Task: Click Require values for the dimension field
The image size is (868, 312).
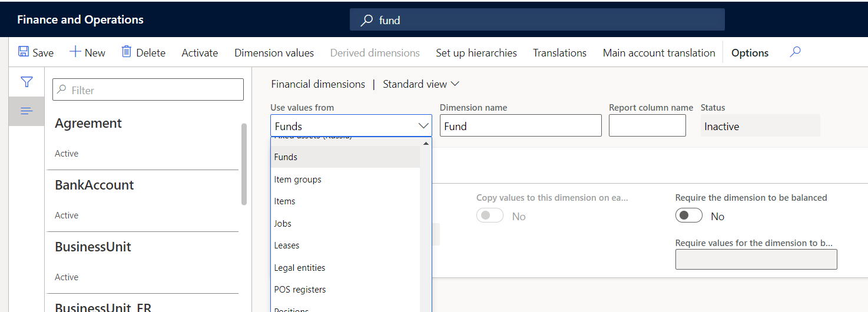Action: pyautogui.click(x=756, y=259)
